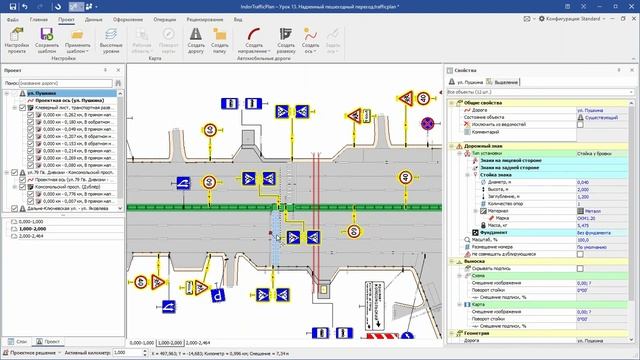Screen dimensions: 640x360
Task: Collapse ул. Пушкина tree node
Action: [x=7, y=93]
